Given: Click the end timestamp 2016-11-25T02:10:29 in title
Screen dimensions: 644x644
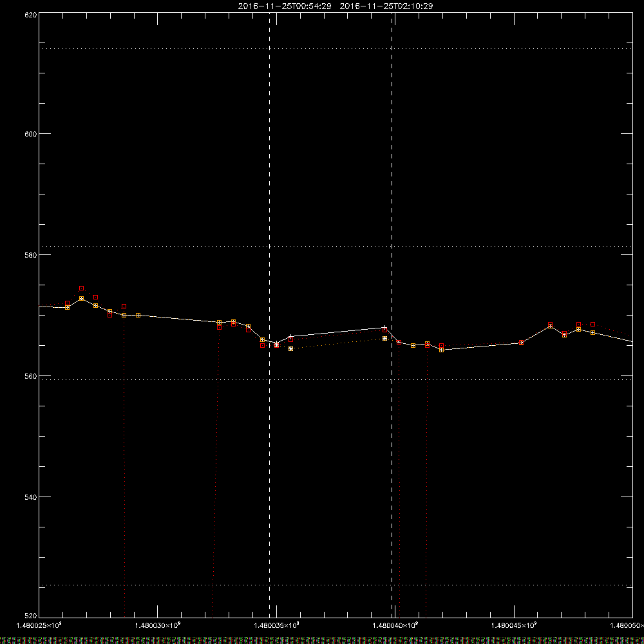Looking at the screenshot, I should click(x=386, y=6).
